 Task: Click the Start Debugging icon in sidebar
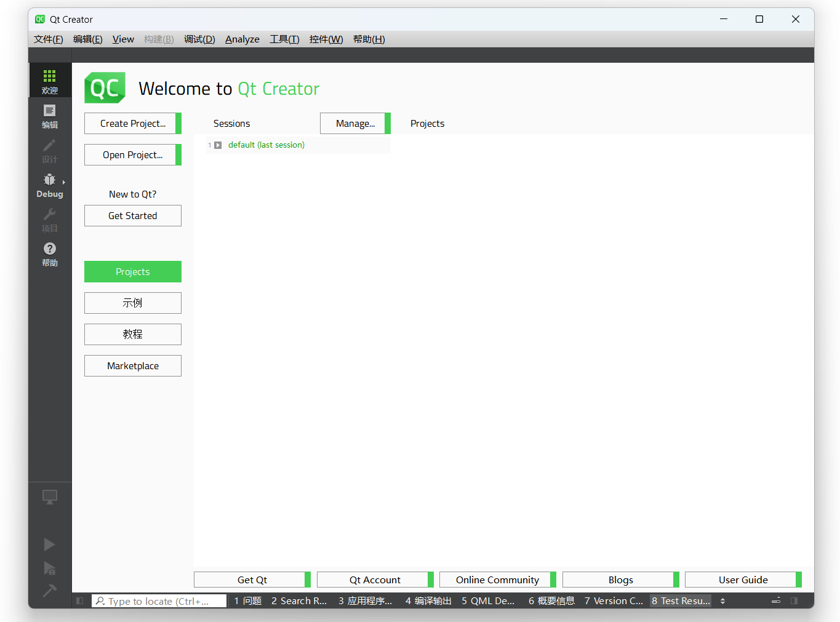tap(50, 568)
